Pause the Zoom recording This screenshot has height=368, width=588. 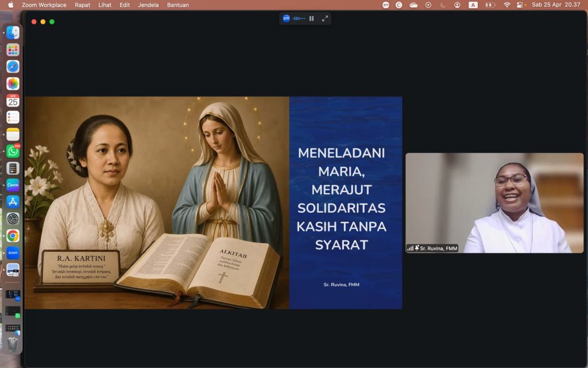[311, 18]
